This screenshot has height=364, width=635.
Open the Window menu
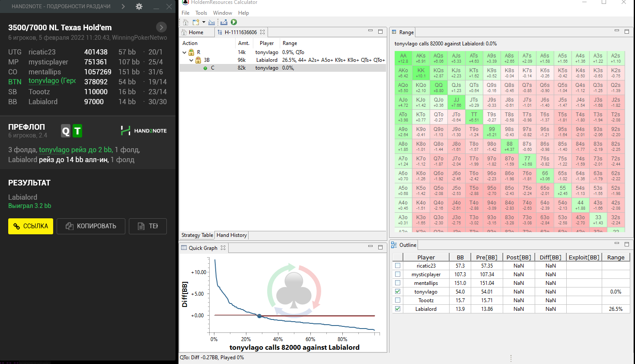click(223, 13)
